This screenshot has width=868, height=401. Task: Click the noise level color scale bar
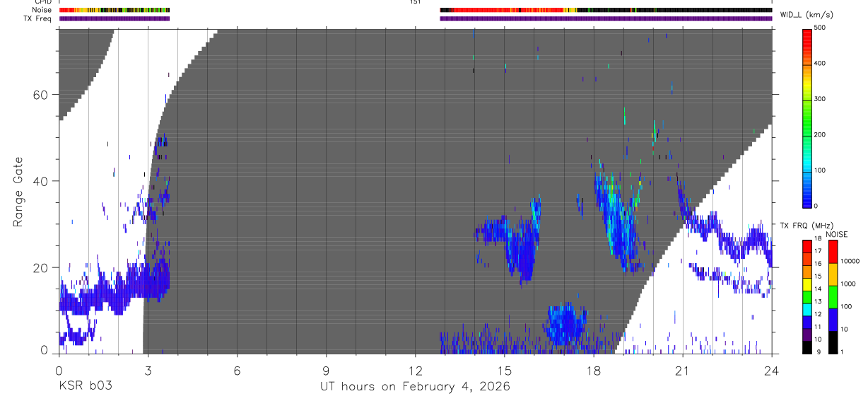[833, 297]
